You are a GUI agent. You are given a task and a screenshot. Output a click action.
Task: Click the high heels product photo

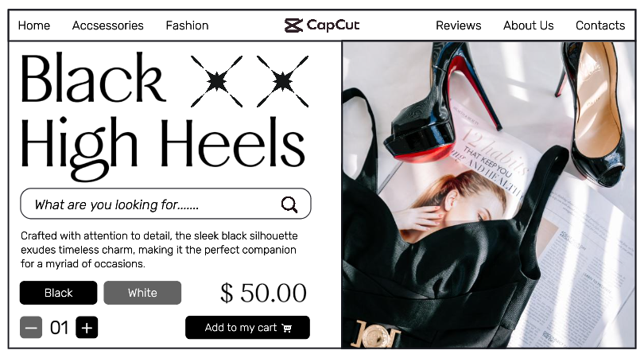[x=489, y=194]
